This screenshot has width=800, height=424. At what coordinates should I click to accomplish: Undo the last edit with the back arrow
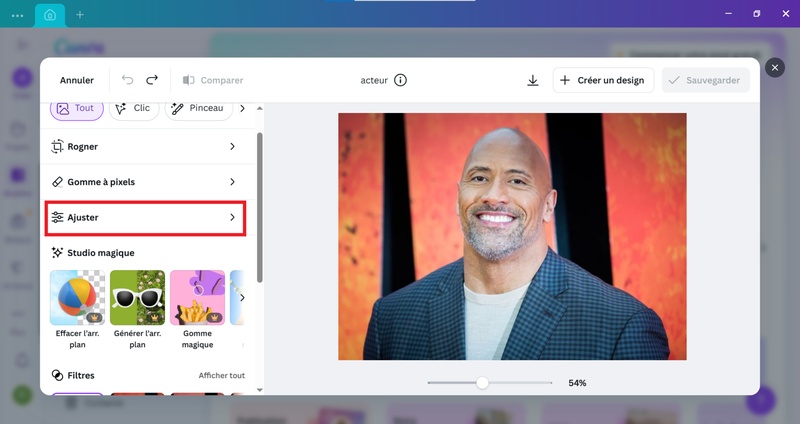[128, 80]
